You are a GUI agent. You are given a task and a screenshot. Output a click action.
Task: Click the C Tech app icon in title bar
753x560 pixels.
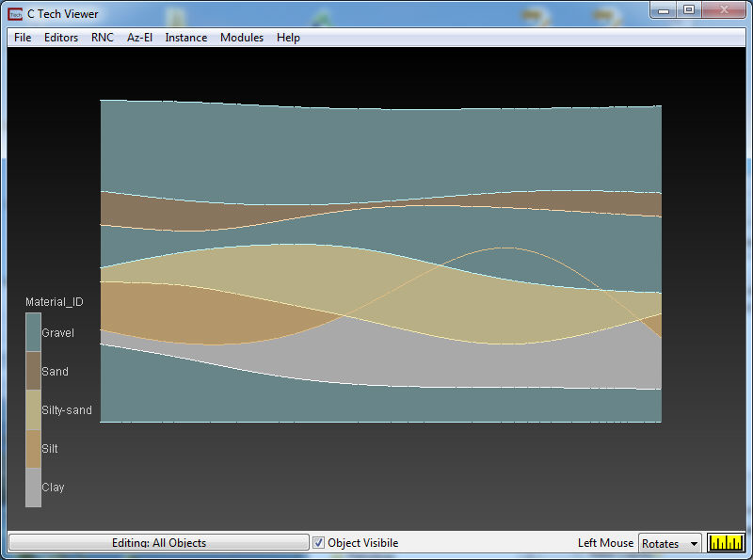tap(15, 14)
